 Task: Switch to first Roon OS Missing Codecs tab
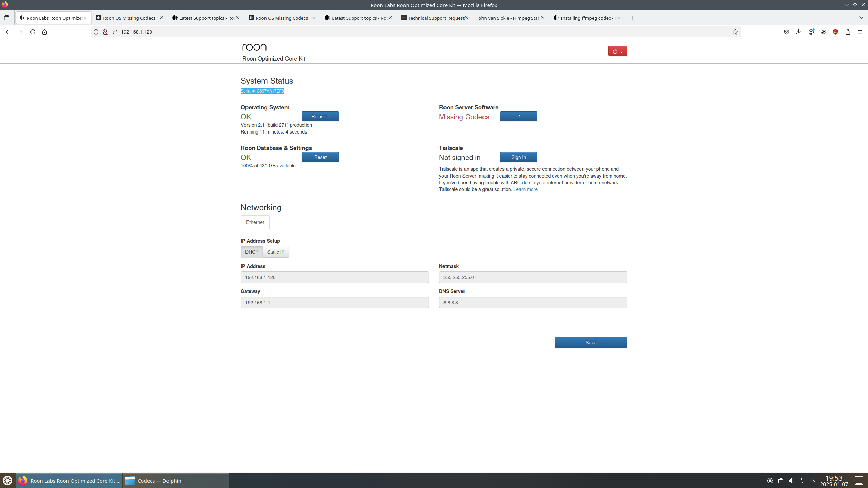click(x=129, y=18)
